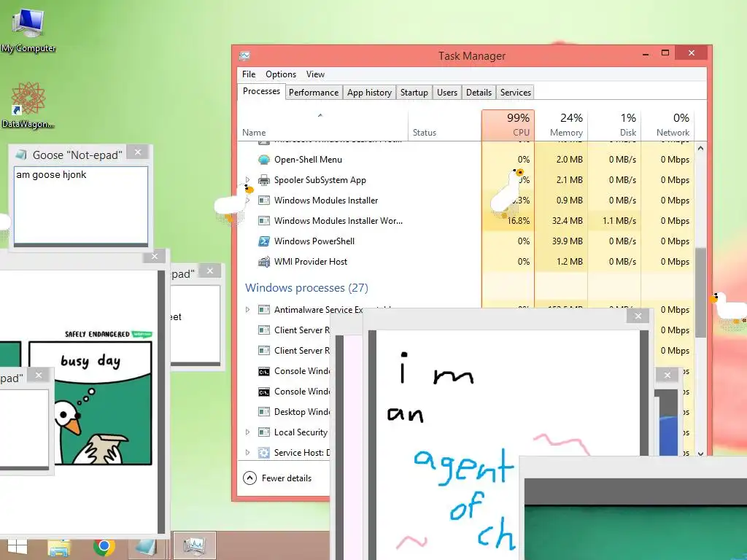Click the first Console Window Host icon
The width and height of the screenshot is (747, 560).
[x=264, y=371]
